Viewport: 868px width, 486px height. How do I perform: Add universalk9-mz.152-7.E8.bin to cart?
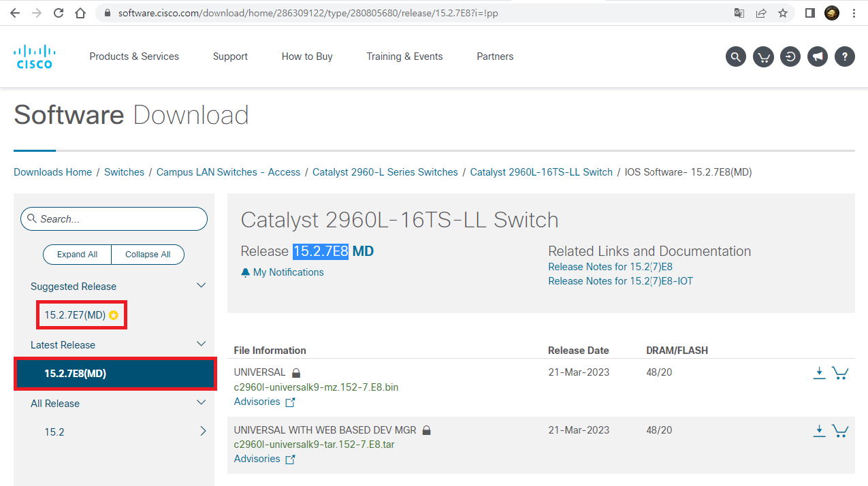(x=840, y=373)
